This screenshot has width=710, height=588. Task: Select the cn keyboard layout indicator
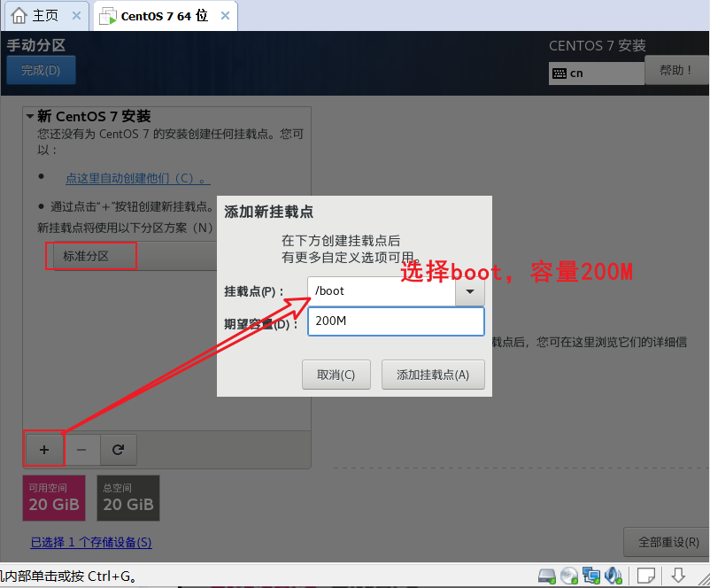[x=597, y=73]
